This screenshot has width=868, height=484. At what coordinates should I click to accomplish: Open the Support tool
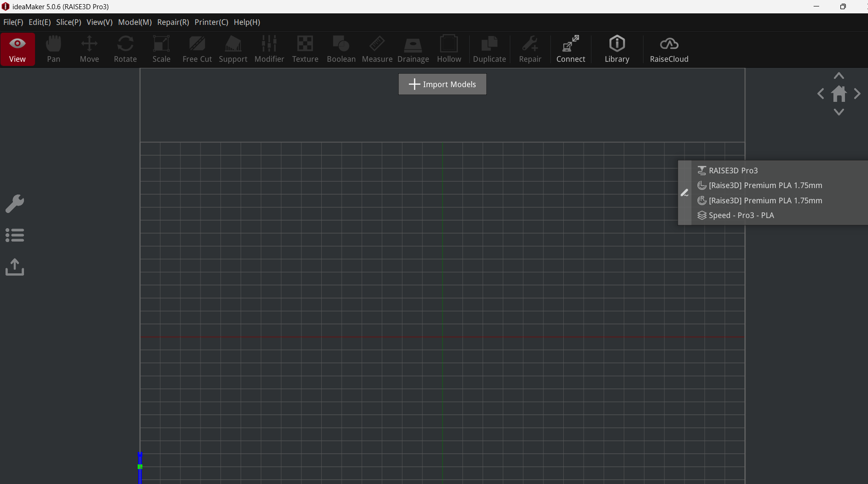point(233,49)
